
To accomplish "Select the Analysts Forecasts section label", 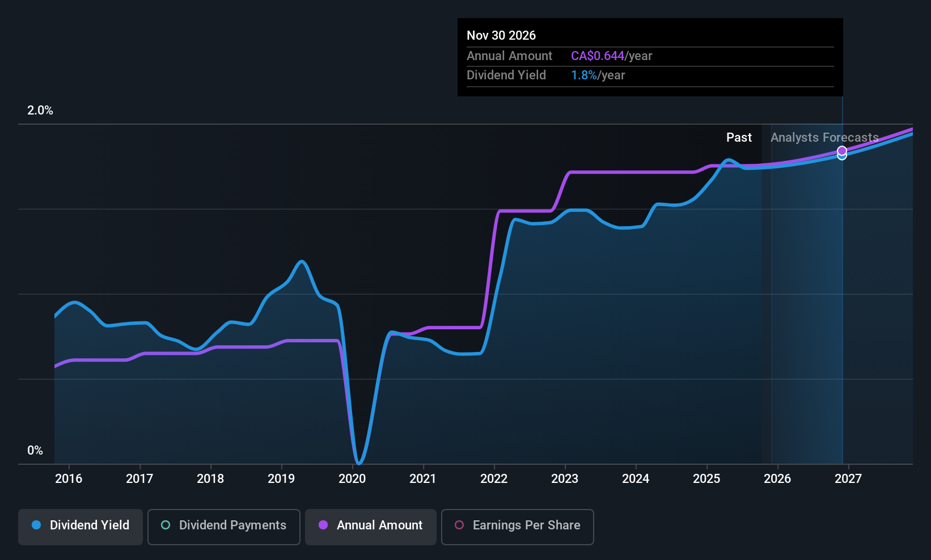I will [824, 138].
